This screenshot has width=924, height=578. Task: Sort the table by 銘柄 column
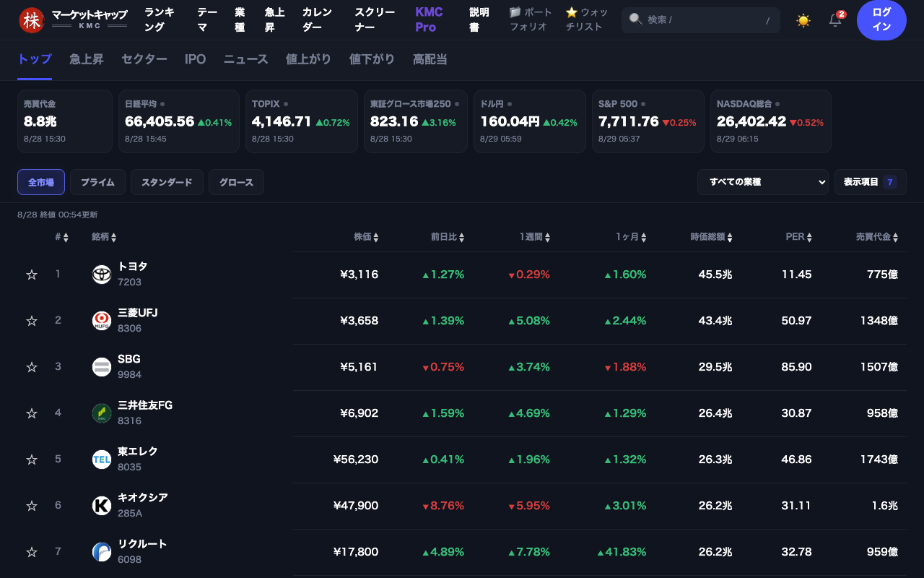[x=104, y=237]
